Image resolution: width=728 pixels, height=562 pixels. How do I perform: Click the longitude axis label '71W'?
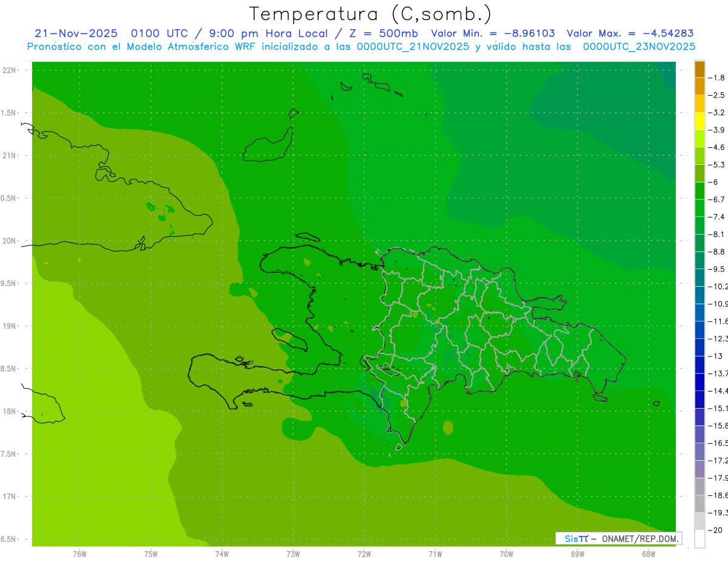coord(435,554)
